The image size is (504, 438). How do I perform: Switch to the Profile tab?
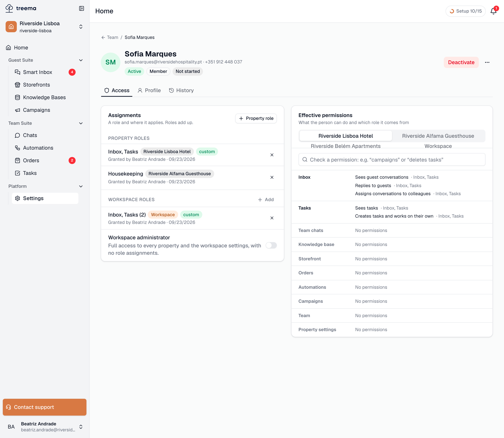coord(149,90)
